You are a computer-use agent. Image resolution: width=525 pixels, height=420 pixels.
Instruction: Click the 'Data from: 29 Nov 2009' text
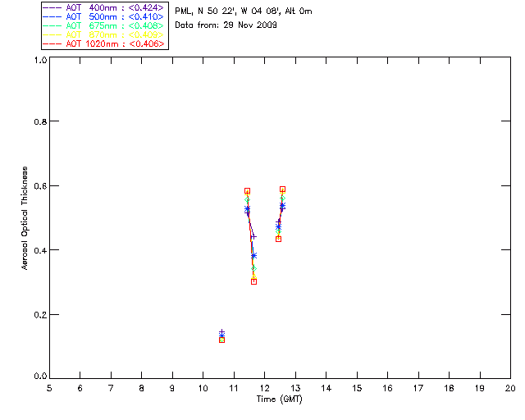click(226, 25)
